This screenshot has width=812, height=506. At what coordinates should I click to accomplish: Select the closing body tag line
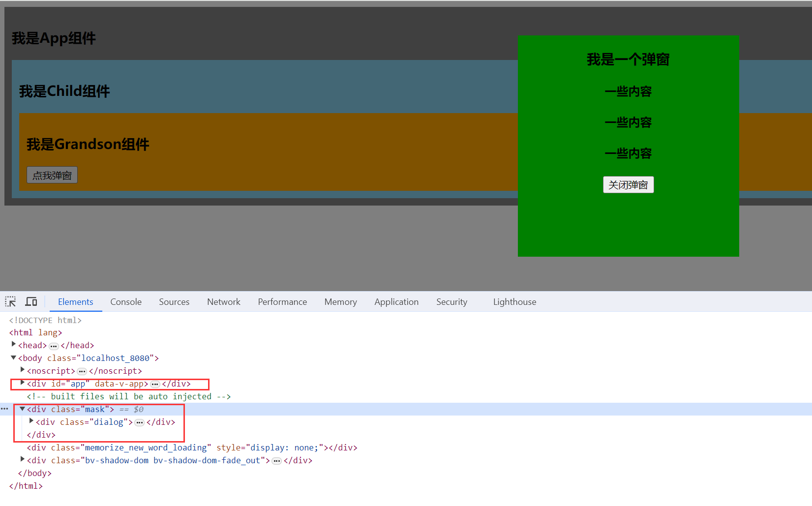coord(34,474)
